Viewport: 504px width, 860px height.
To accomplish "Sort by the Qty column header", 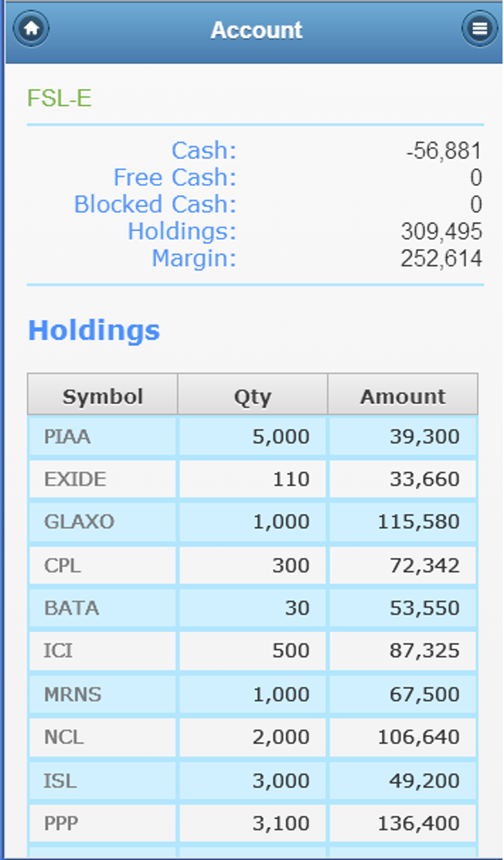I will (252, 396).
